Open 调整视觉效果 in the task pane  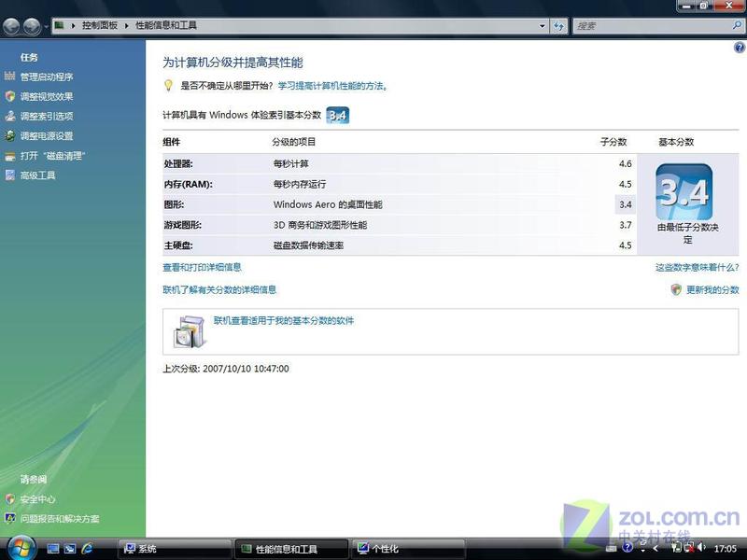(x=47, y=97)
